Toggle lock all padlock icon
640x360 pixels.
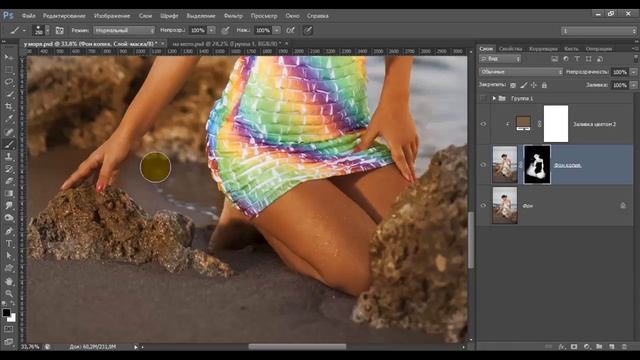(544, 85)
